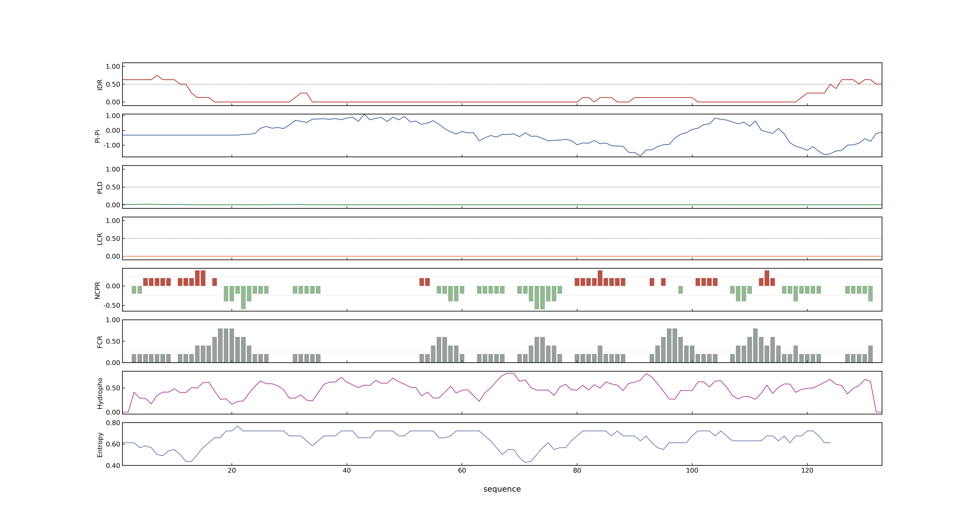Image resolution: width=980 pixels, height=523 pixels.
Task: Click the IDR line peak near sequence 7
Action: [157, 75]
